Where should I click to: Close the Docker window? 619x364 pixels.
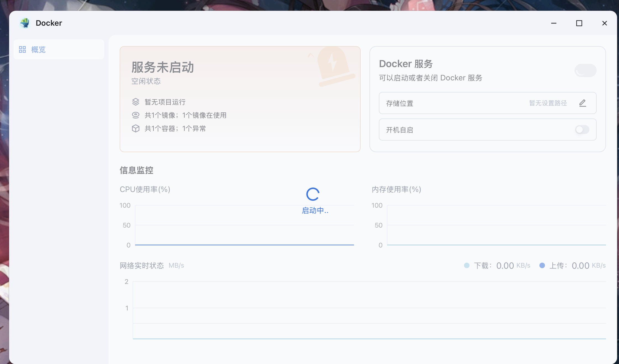click(604, 23)
